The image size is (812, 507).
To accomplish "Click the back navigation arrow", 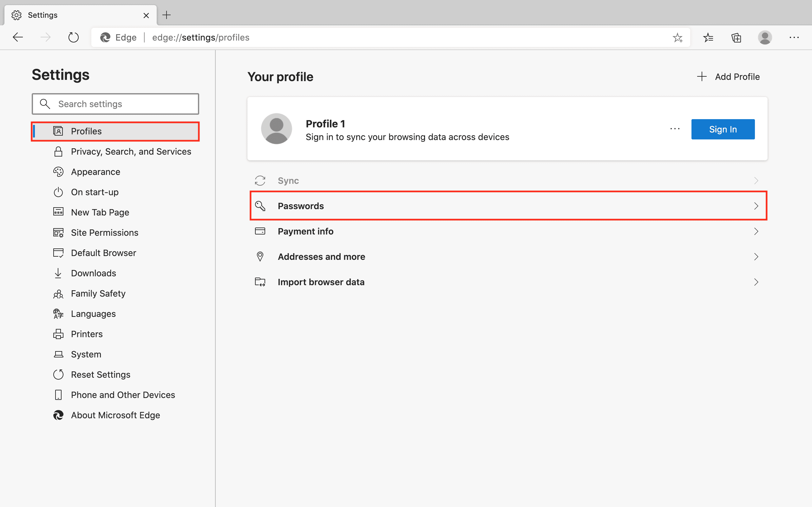I will [x=18, y=37].
